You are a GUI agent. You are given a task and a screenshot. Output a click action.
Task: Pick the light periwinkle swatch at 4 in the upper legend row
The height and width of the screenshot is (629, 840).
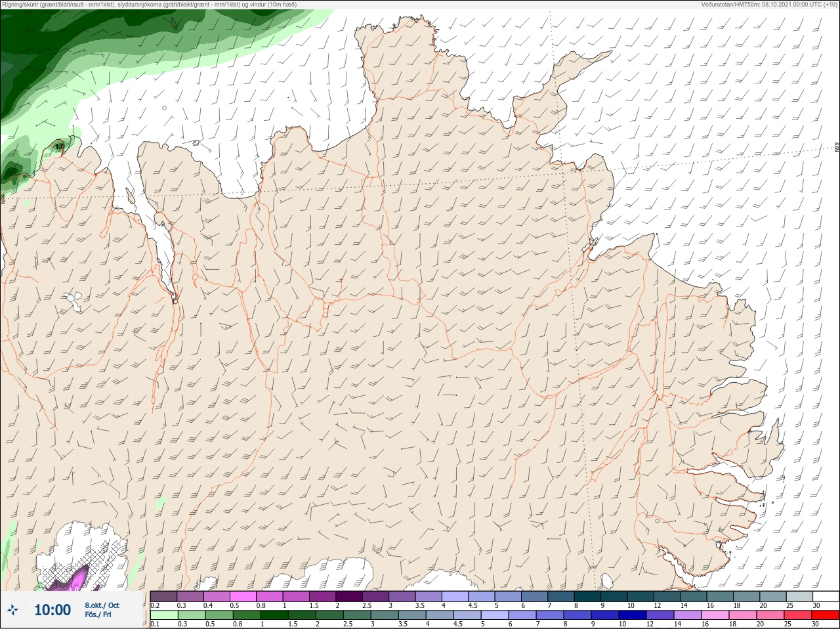point(455,596)
